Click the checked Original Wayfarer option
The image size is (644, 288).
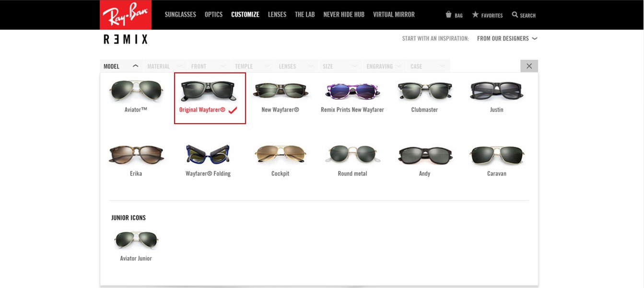point(210,98)
